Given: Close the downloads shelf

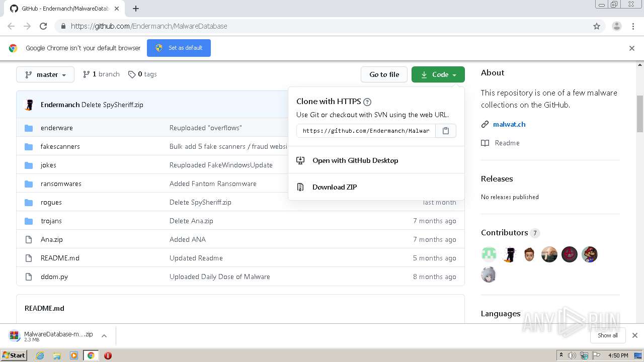Looking at the screenshot, I should (635, 335).
